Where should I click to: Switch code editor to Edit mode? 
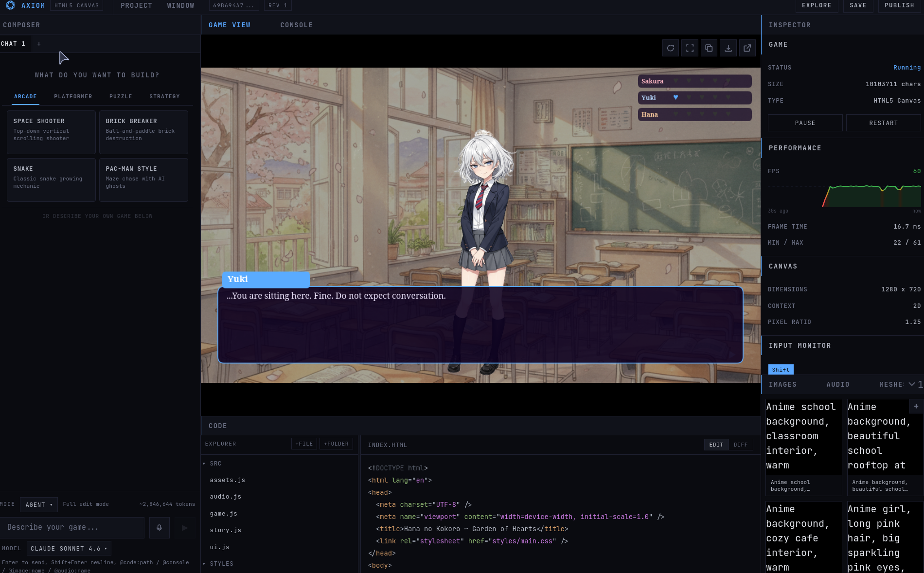tap(716, 445)
